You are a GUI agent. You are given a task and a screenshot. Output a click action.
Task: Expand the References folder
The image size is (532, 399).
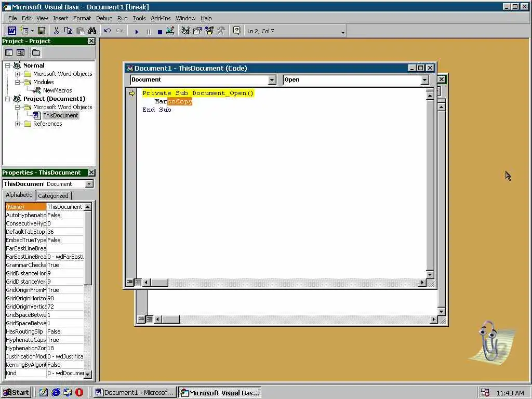17,124
